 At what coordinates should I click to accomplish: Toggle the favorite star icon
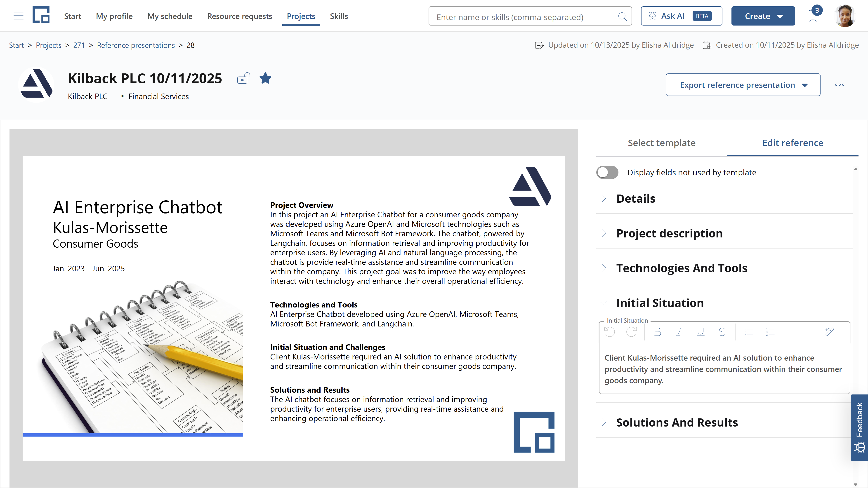tap(265, 78)
